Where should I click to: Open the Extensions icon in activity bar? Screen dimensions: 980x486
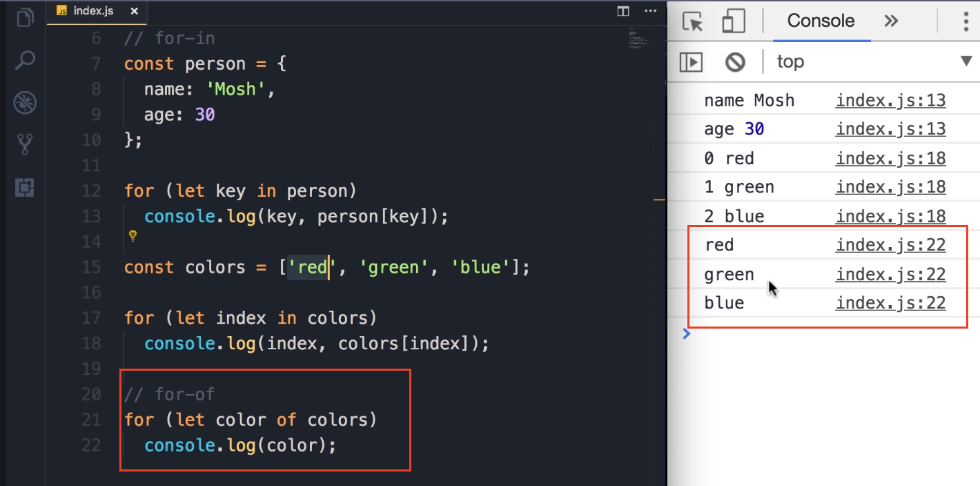(25, 187)
